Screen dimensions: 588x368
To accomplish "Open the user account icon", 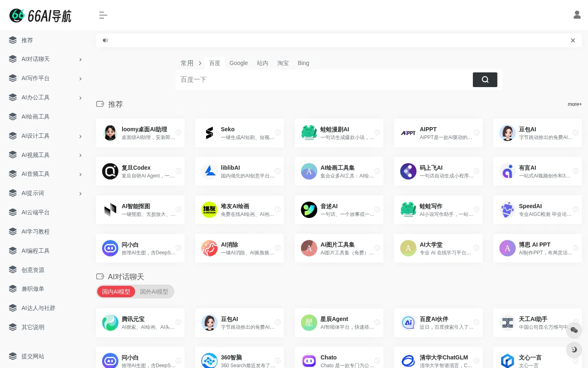I will pyautogui.click(x=577, y=15).
